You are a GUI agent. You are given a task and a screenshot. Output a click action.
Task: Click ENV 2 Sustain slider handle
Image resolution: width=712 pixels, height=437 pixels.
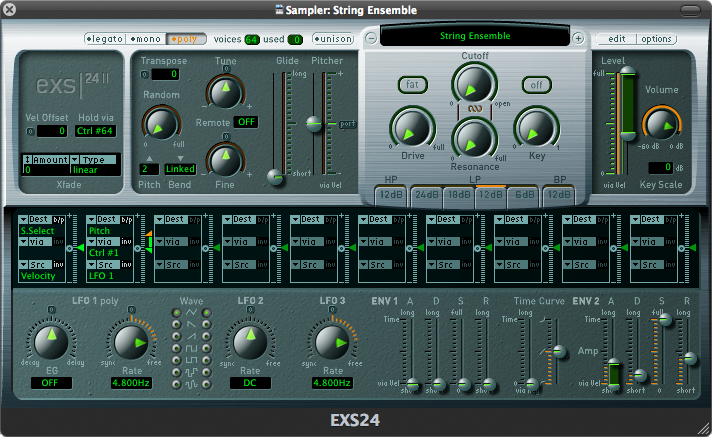pos(665,320)
